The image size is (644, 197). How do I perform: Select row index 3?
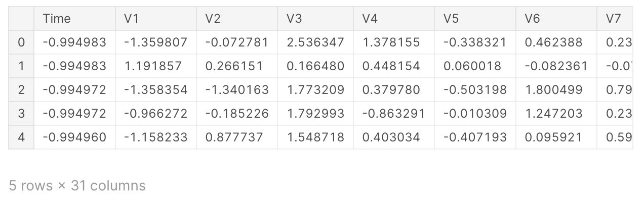click(21, 114)
